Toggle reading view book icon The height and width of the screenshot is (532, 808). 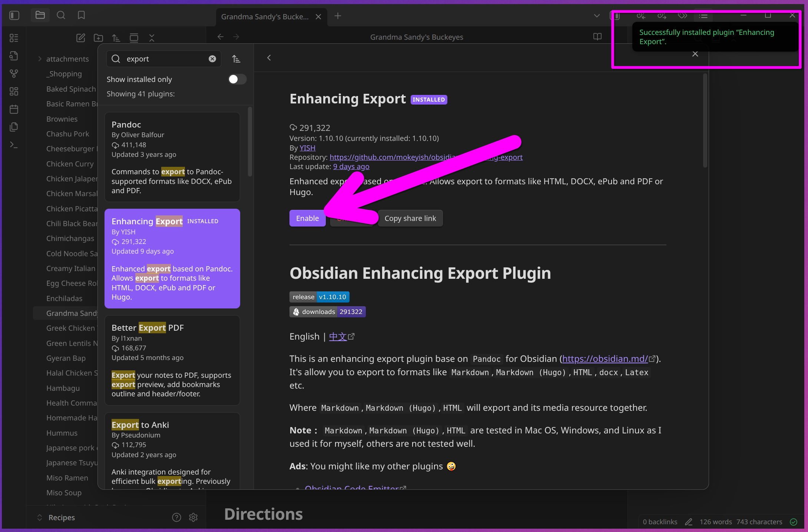click(597, 37)
